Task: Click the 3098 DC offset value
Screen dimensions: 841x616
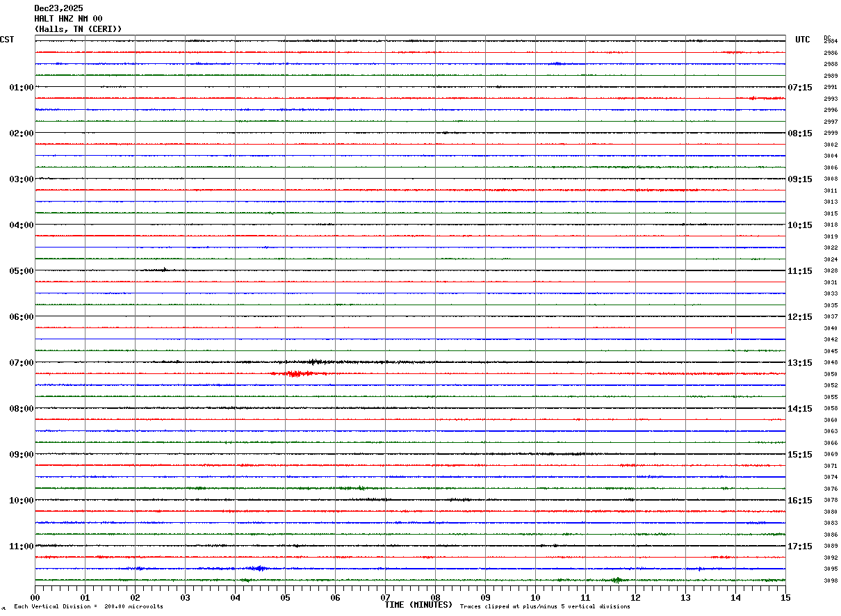Action: coord(830,581)
